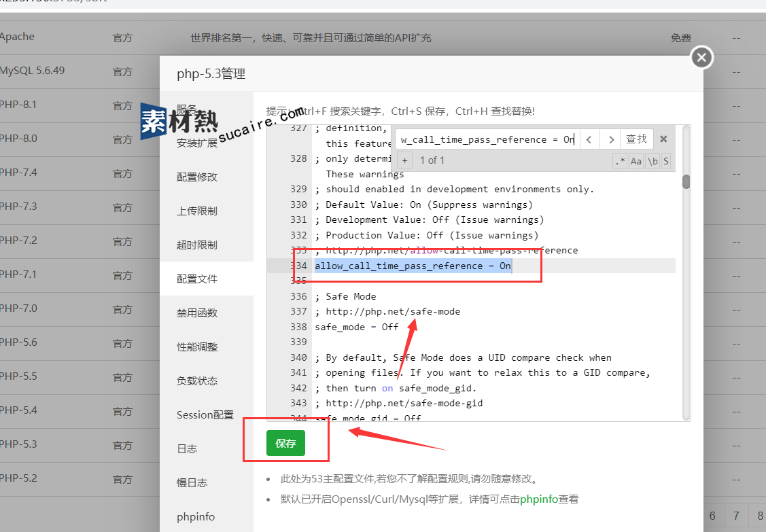Click Apache in the background software list

point(17,37)
